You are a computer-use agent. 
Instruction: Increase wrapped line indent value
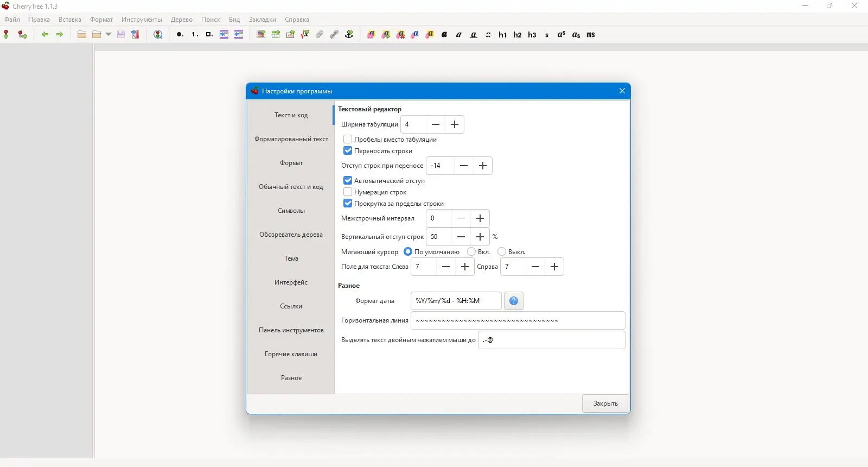click(x=483, y=166)
